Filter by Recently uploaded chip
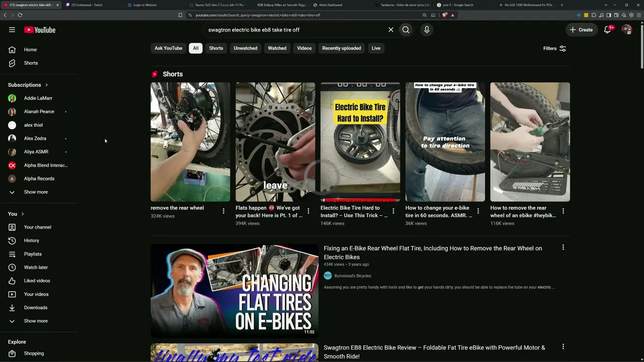 click(x=342, y=48)
